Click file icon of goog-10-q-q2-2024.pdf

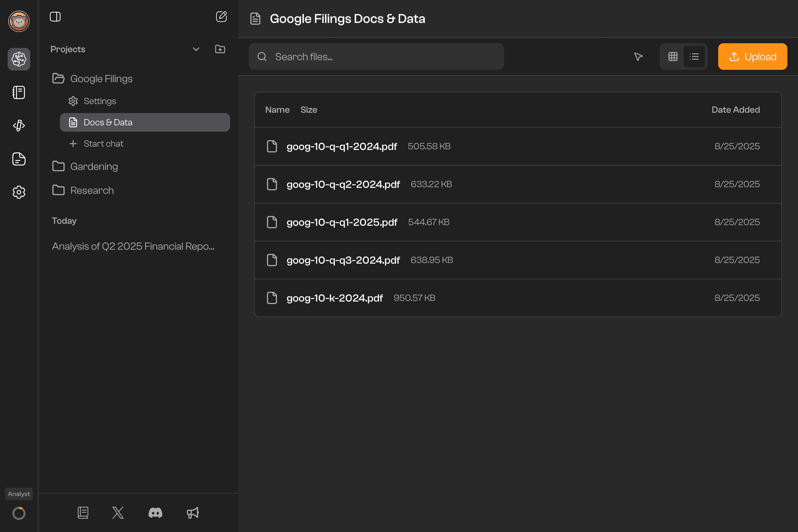pos(272,184)
